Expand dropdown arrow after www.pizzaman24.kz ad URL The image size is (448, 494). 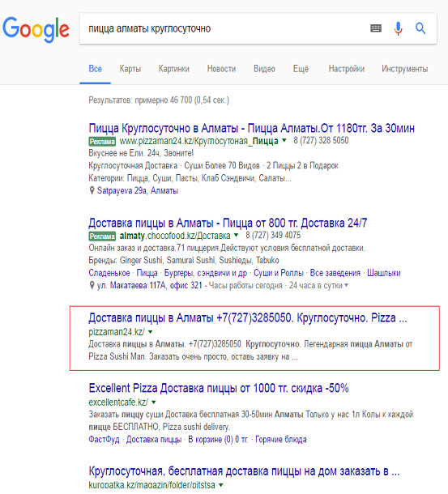(284, 141)
